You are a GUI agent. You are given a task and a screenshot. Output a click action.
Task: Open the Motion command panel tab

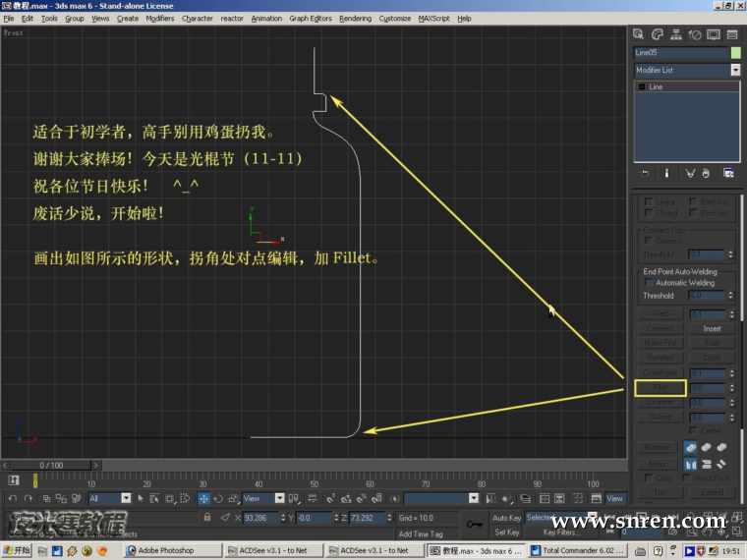pyautogui.click(x=695, y=34)
